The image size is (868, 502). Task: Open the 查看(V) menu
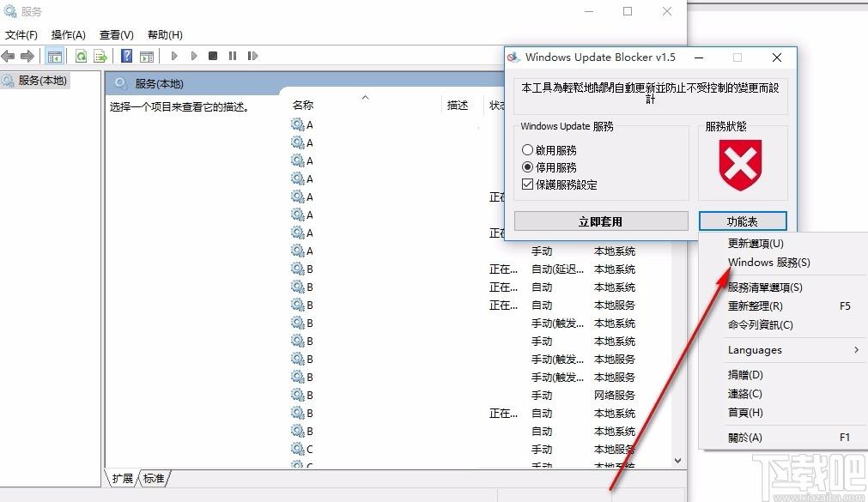[116, 35]
